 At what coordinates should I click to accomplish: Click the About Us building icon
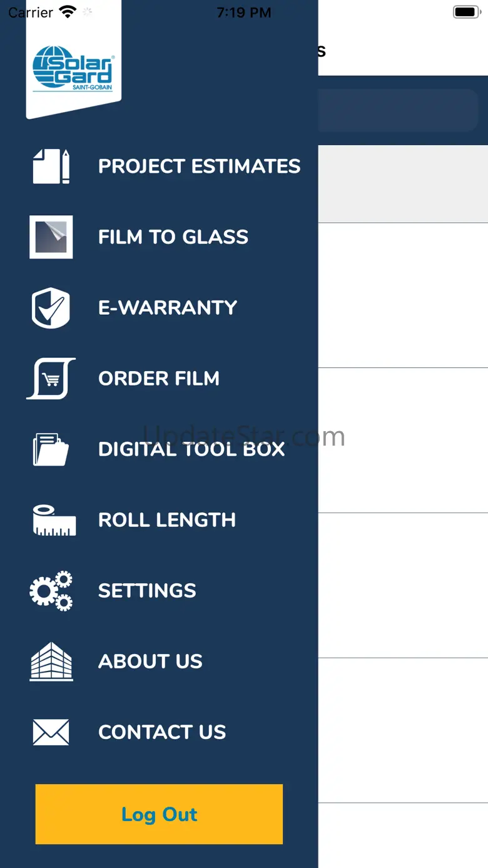coord(51,661)
